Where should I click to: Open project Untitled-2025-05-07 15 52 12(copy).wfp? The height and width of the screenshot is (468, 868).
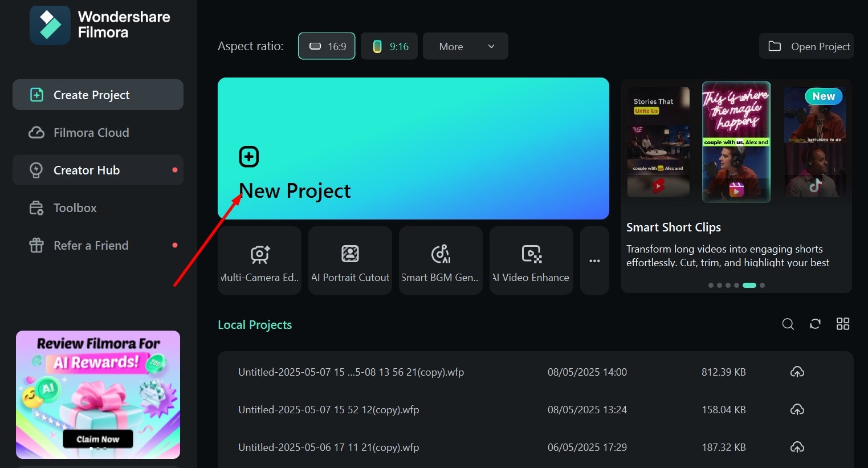pyautogui.click(x=329, y=410)
